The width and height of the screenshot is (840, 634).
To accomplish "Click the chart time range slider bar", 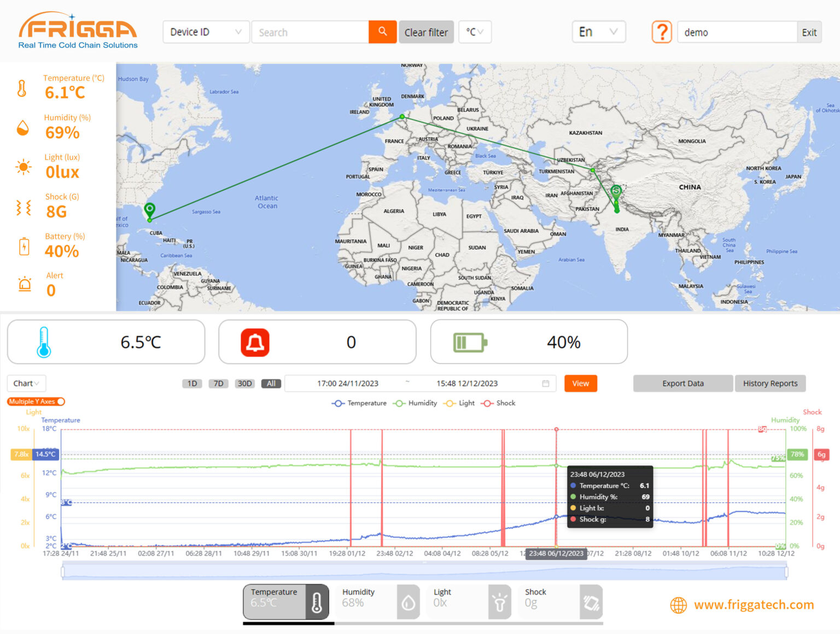I will coord(424,572).
